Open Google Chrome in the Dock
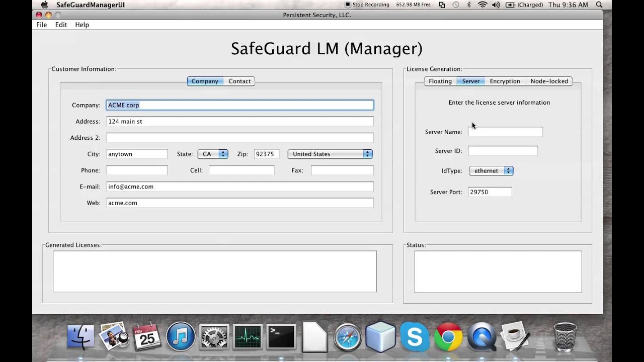Viewport: 644px width, 362px height. 448,336
